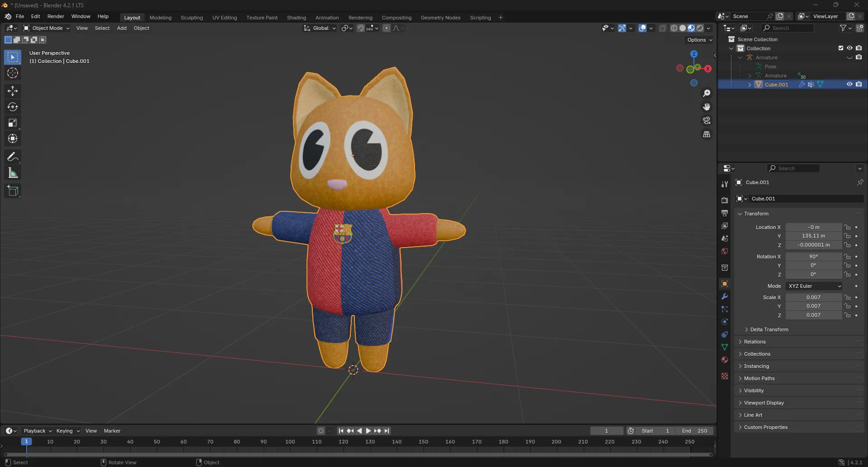
Task: Select the Select Box tool
Action: [x=13, y=57]
